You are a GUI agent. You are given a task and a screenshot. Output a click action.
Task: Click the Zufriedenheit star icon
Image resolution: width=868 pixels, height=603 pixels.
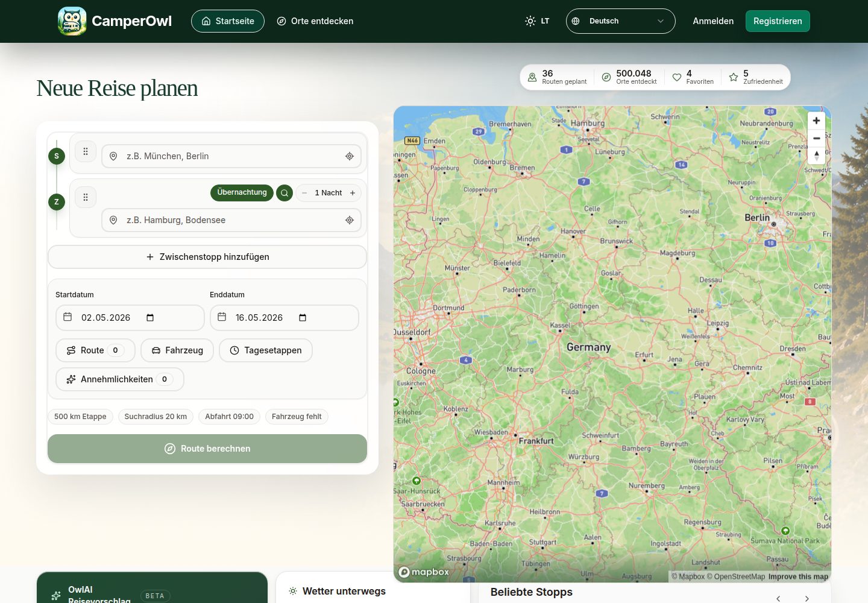click(x=734, y=77)
